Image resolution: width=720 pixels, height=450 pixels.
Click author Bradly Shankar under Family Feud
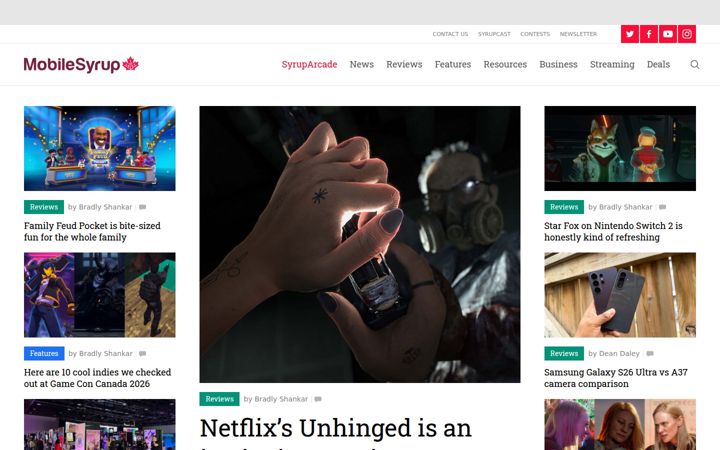click(105, 207)
